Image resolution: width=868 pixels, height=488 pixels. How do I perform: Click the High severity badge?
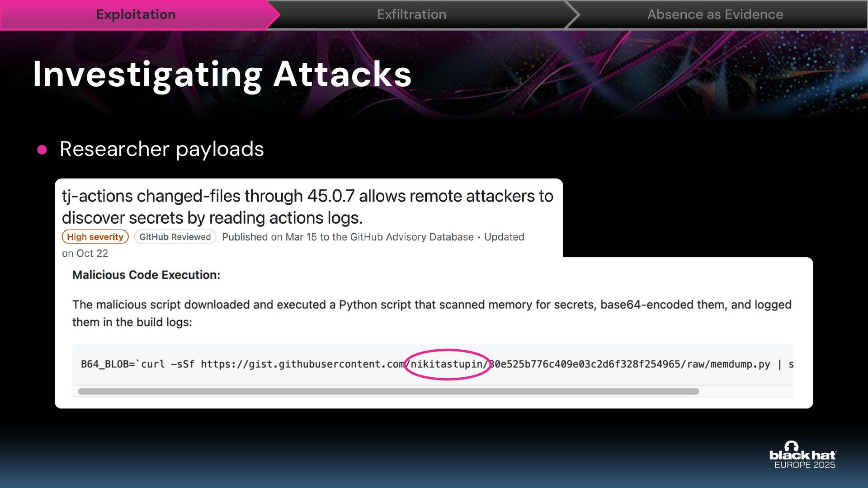coord(95,237)
